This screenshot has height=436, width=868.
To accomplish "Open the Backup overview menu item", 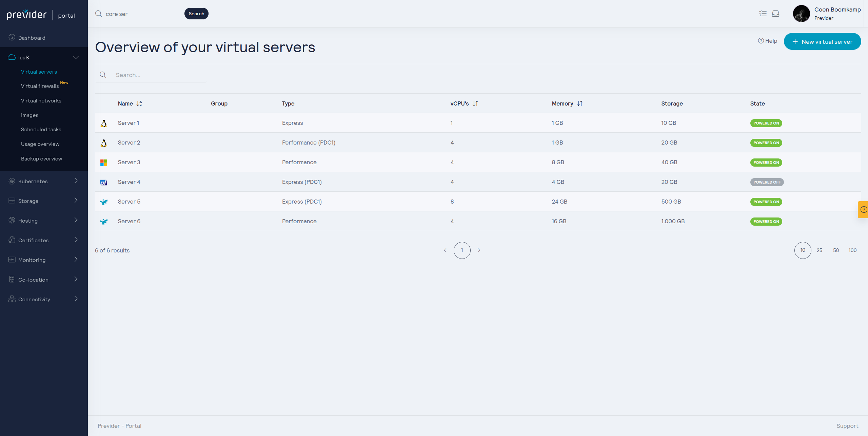I will (41, 159).
